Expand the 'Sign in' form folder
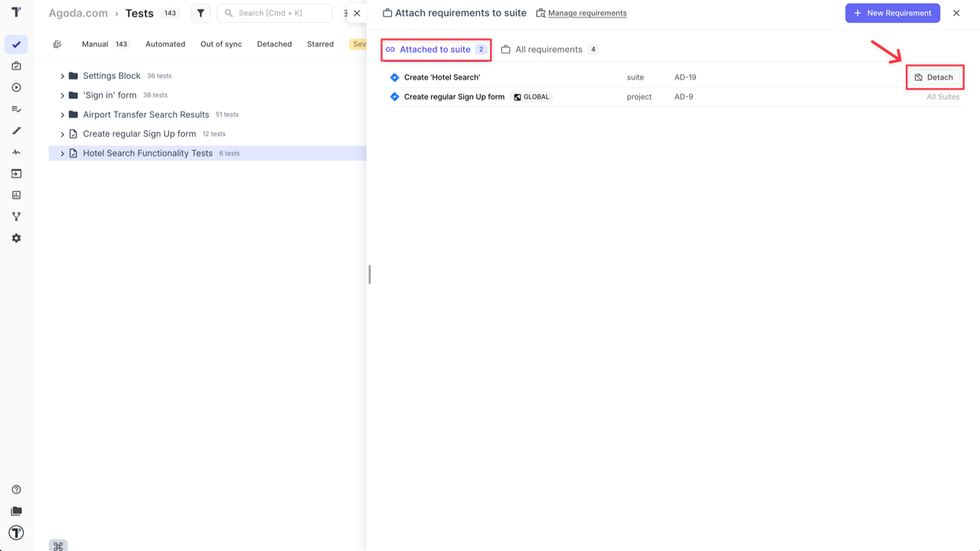This screenshot has width=980, height=551. click(x=63, y=96)
